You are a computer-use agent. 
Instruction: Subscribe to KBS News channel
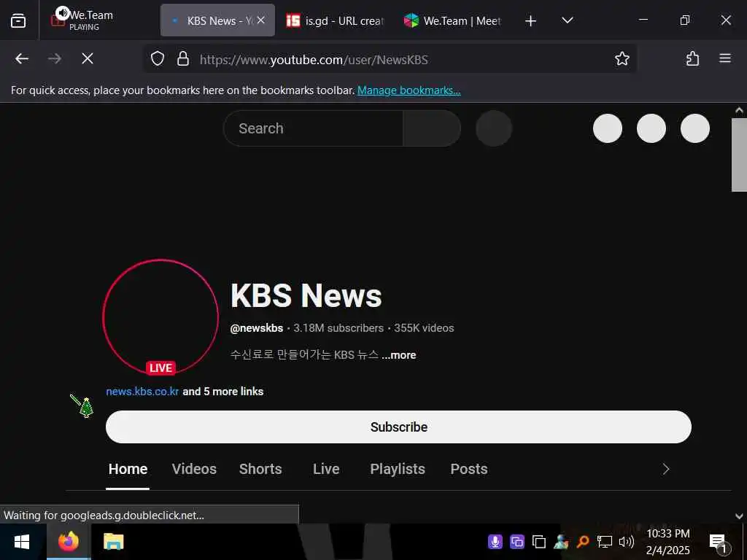coord(398,427)
